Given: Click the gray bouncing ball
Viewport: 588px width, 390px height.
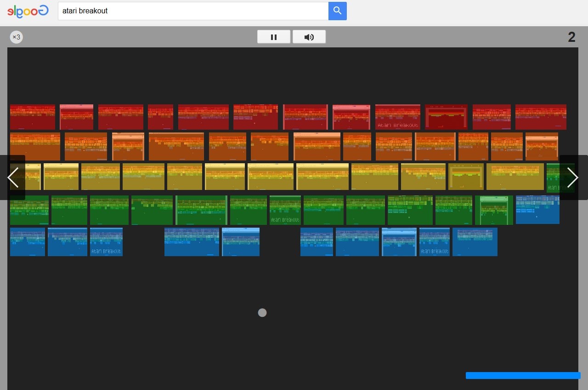Looking at the screenshot, I should coord(262,313).
